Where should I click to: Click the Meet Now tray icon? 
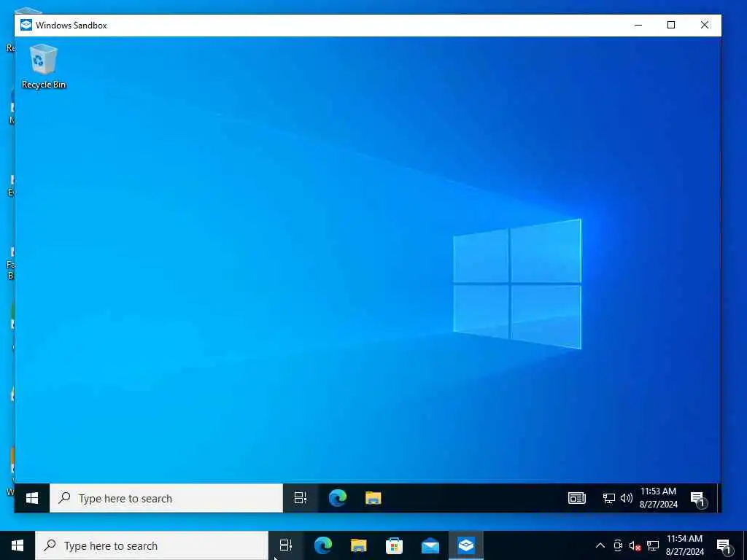click(618, 545)
